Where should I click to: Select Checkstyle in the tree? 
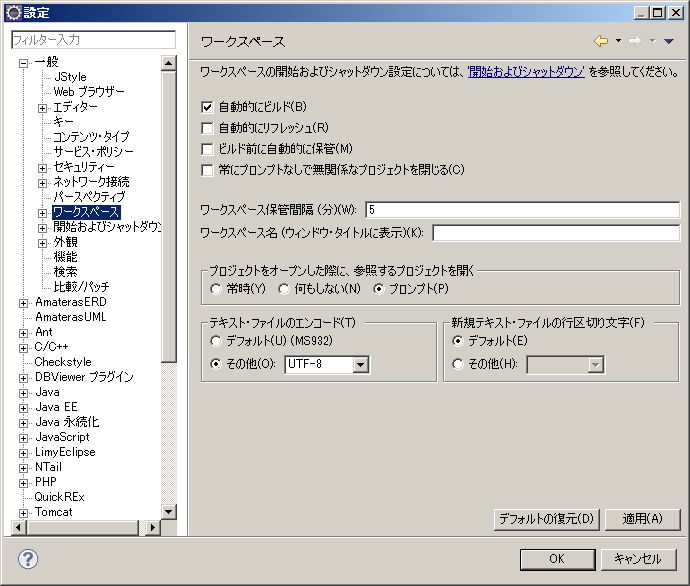pyautogui.click(x=63, y=362)
